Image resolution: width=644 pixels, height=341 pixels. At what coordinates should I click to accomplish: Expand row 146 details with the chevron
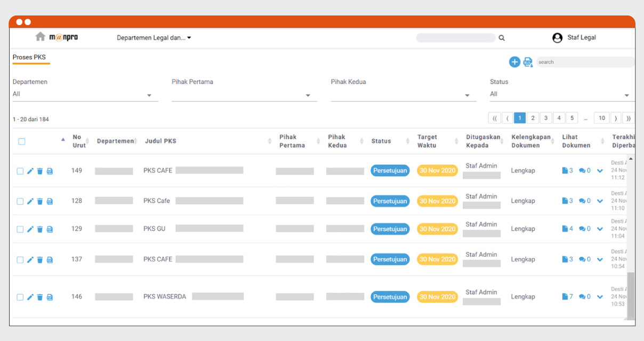point(600,297)
